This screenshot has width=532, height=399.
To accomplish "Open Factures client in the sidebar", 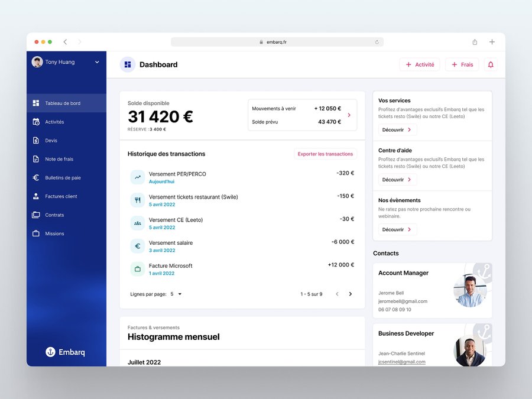I will point(61,196).
